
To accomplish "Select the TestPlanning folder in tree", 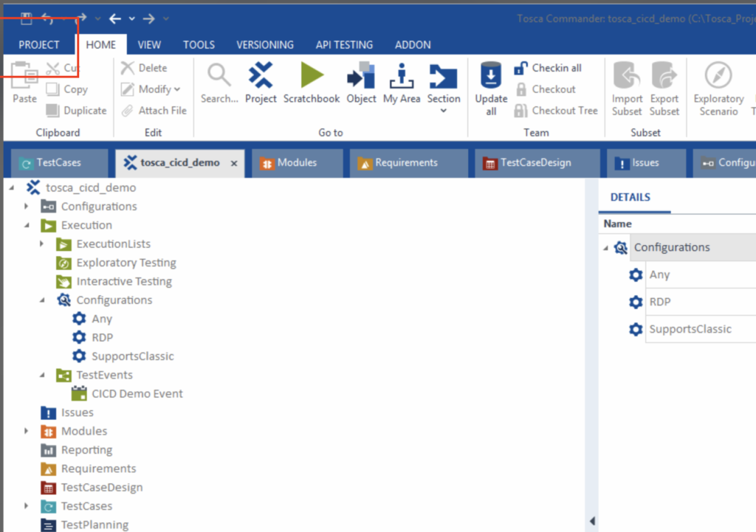I will pyautogui.click(x=94, y=525).
